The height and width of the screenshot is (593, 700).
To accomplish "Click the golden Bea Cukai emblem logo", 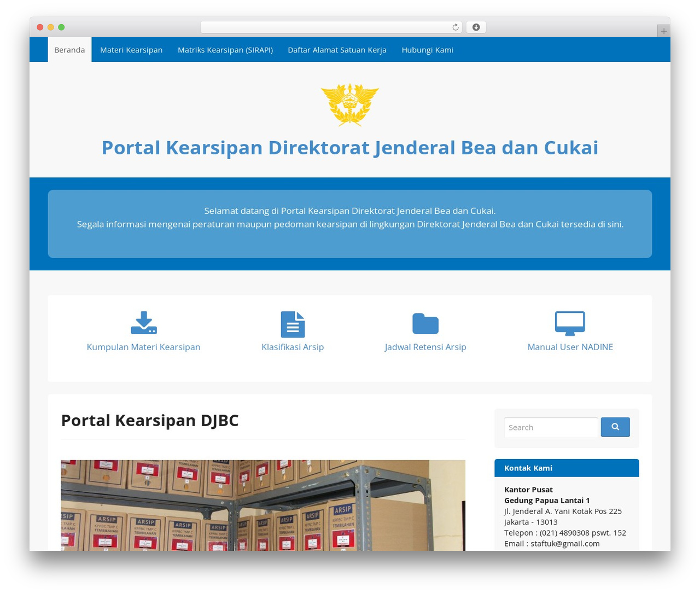I will (x=350, y=104).
